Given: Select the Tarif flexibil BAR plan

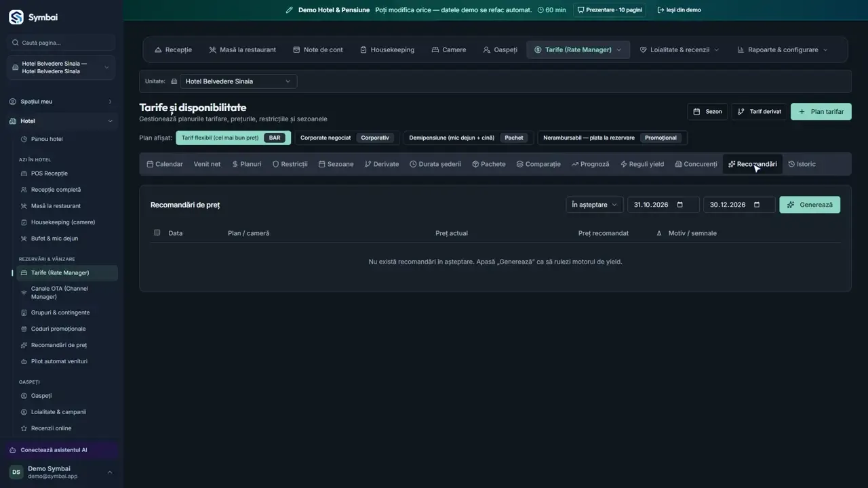Looking at the screenshot, I should coord(233,138).
